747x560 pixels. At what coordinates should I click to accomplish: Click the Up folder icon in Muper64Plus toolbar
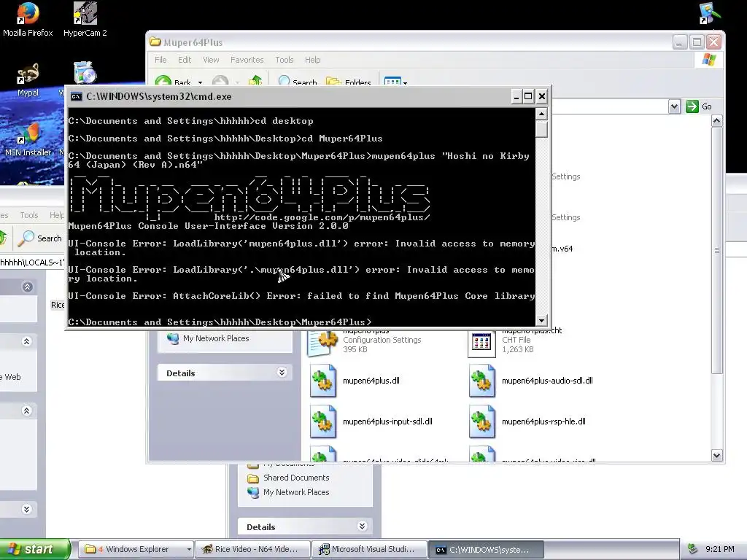255,81
